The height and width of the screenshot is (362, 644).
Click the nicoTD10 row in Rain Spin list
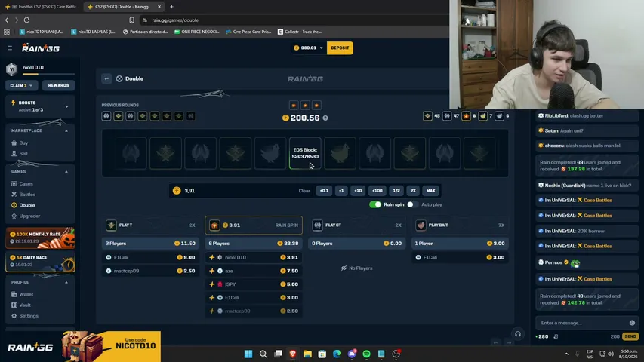tap(254, 257)
